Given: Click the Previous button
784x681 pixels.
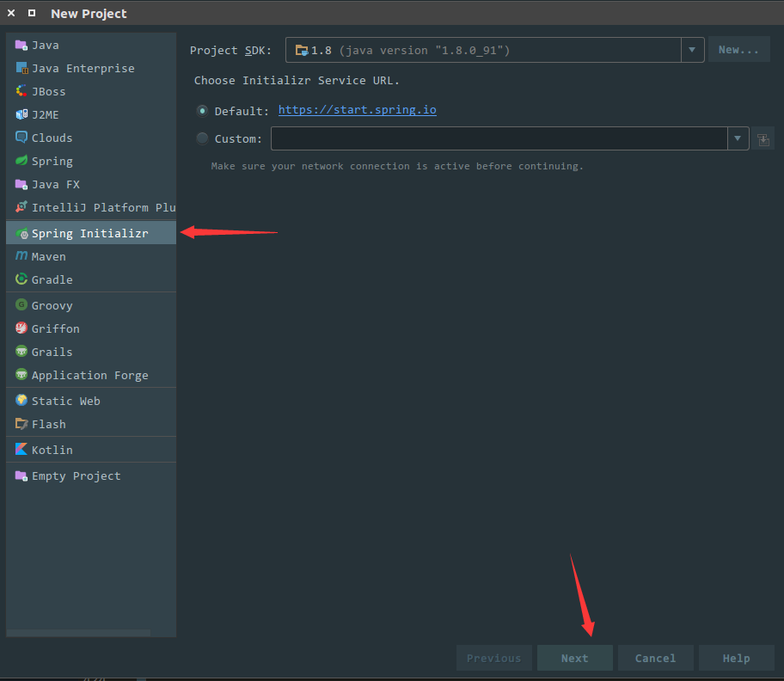Looking at the screenshot, I should pyautogui.click(x=494, y=658).
